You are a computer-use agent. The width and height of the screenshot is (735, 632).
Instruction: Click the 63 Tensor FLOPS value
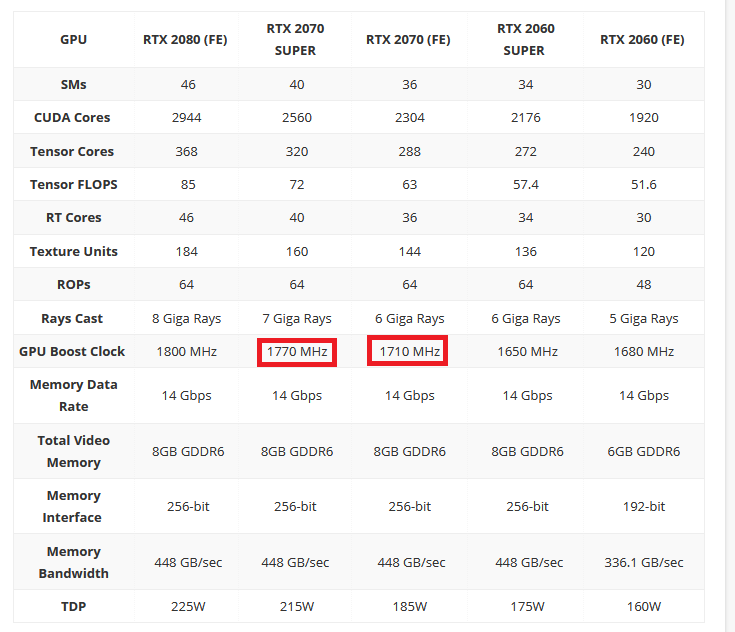(x=410, y=184)
